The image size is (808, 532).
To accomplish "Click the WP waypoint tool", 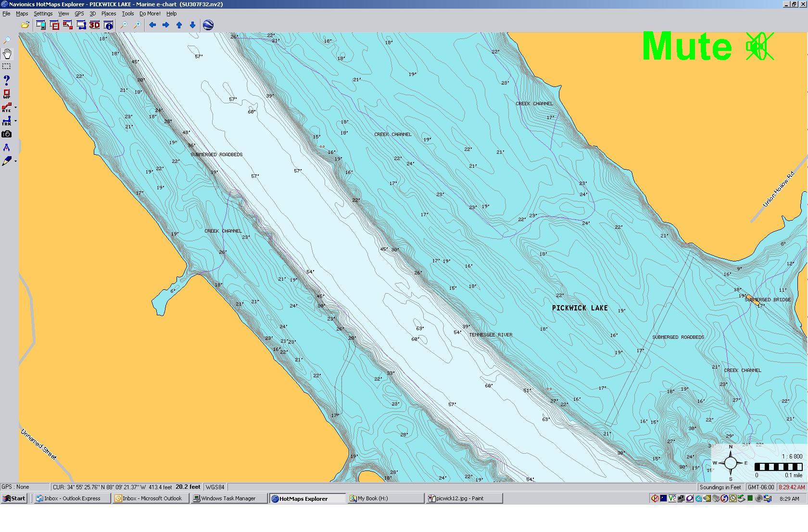I will 7,94.
